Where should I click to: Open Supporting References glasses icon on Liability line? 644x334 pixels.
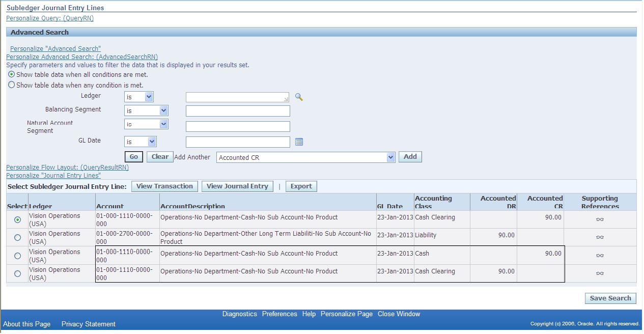[600, 237]
